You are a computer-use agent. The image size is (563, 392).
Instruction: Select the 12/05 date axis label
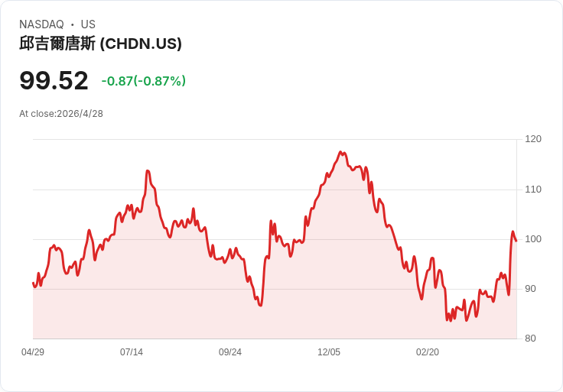click(x=329, y=352)
